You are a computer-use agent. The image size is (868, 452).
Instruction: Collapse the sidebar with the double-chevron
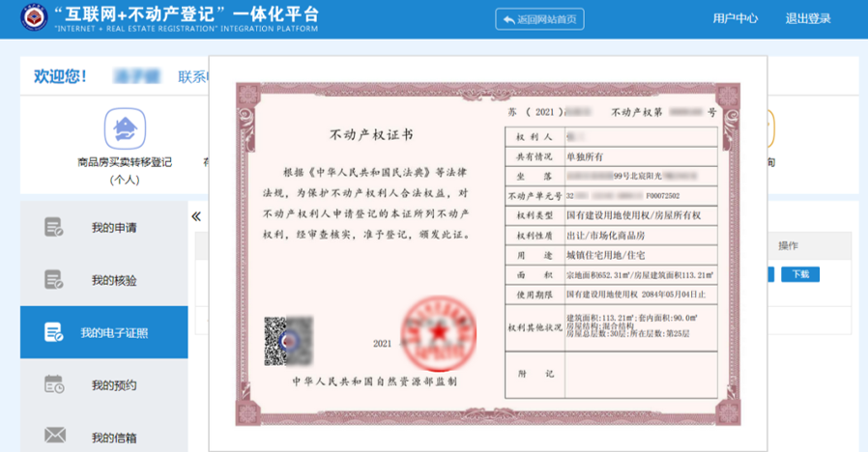coord(196,216)
